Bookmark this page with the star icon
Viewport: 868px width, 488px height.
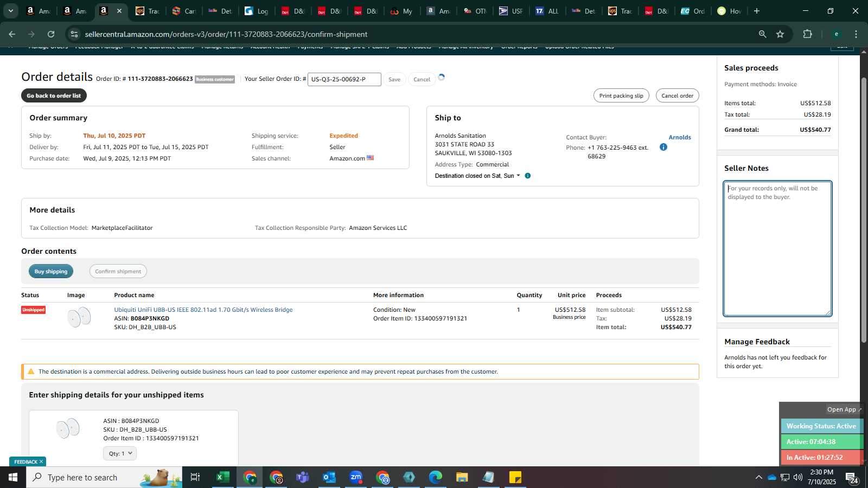[x=780, y=34]
